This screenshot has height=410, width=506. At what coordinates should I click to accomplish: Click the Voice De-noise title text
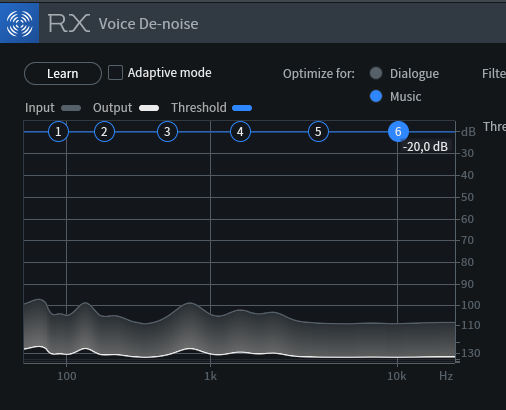[149, 24]
